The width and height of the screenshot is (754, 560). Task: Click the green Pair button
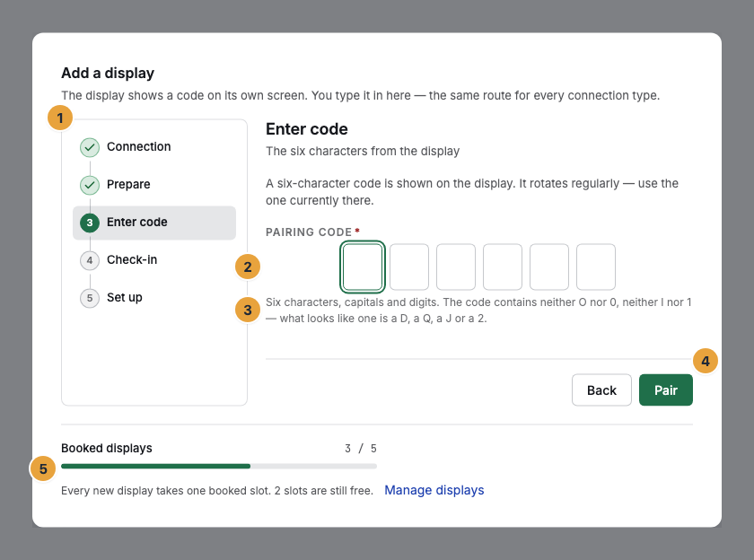point(666,389)
